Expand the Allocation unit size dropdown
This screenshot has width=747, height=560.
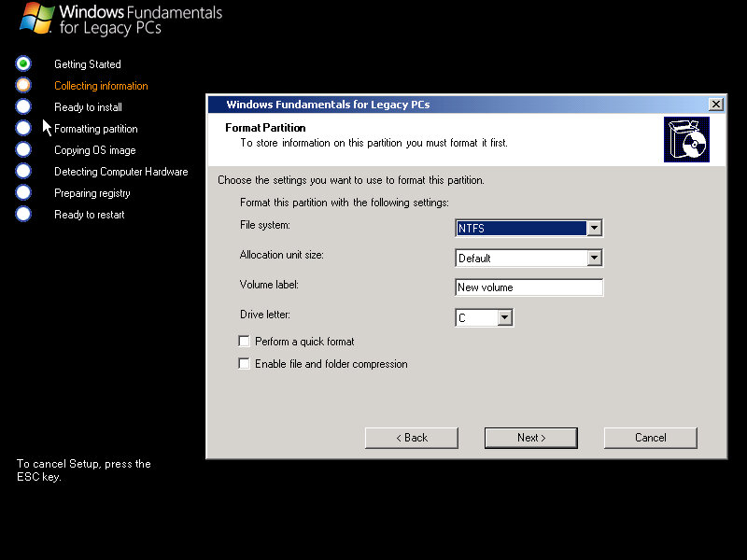[x=594, y=259]
